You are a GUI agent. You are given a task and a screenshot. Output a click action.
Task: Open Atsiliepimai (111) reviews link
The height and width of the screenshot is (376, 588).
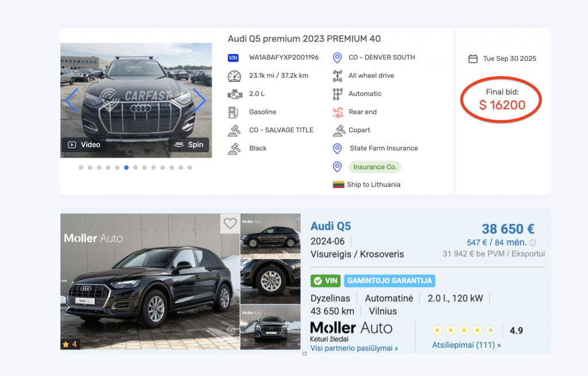(x=466, y=345)
